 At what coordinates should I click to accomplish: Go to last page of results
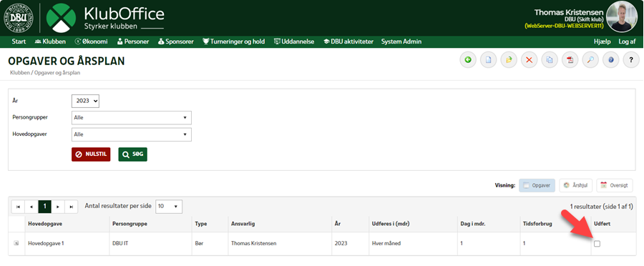coord(71,207)
